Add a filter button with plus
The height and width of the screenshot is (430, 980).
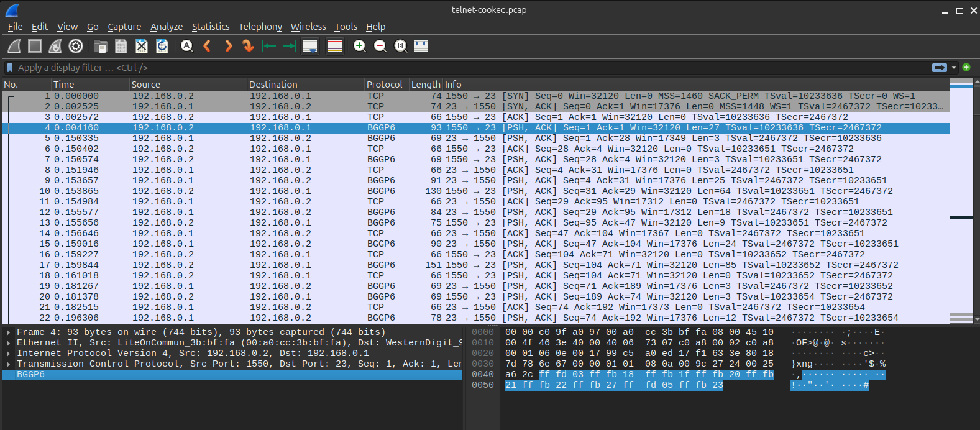[x=966, y=67]
